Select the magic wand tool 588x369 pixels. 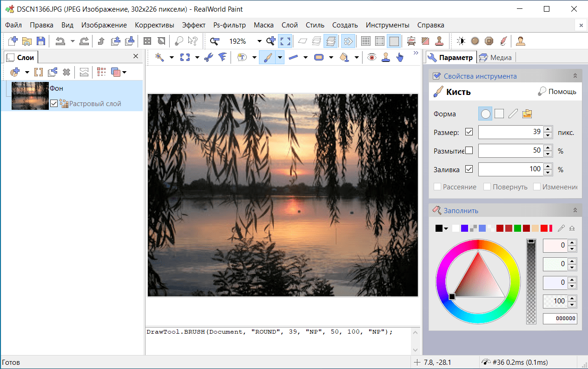click(x=159, y=57)
